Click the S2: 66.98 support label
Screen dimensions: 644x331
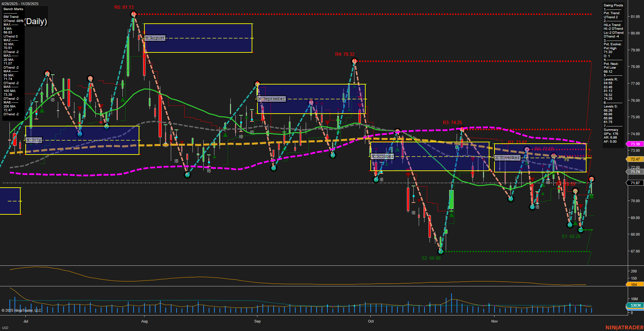coord(431,258)
